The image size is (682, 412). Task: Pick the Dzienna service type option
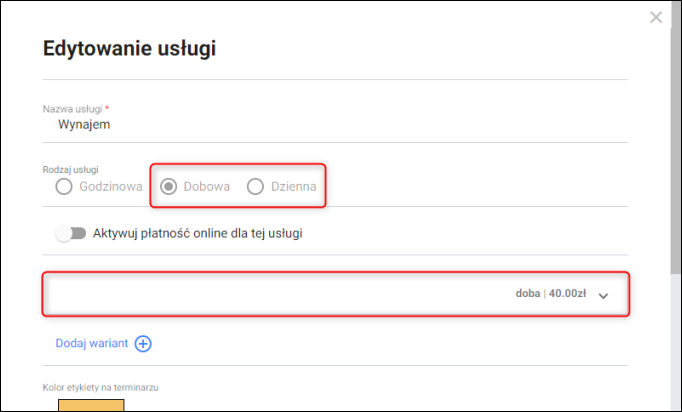tap(256, 186)
